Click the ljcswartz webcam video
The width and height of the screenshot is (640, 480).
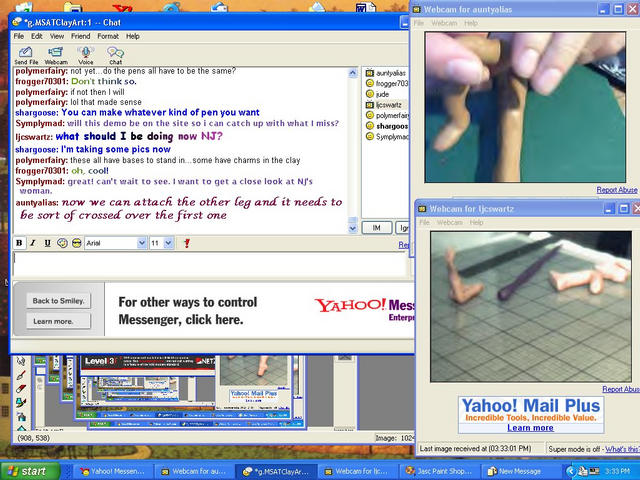click(531, 307)
